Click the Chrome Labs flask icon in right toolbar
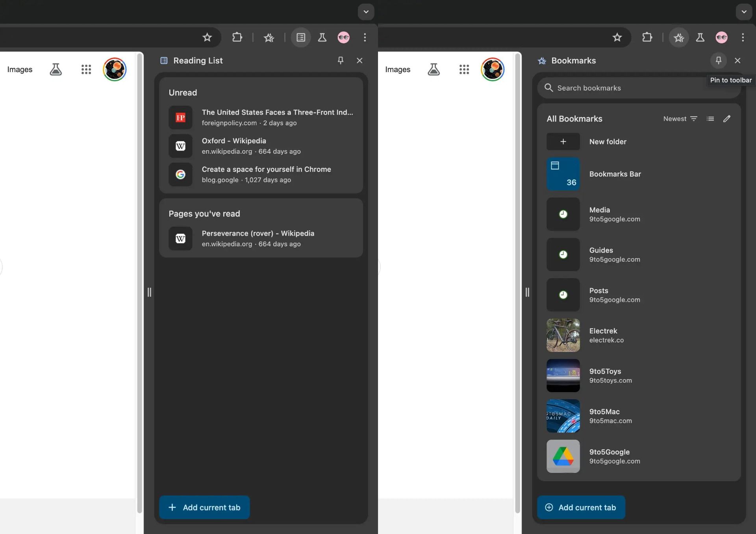756x534 pixels. [x=700, y=37]
